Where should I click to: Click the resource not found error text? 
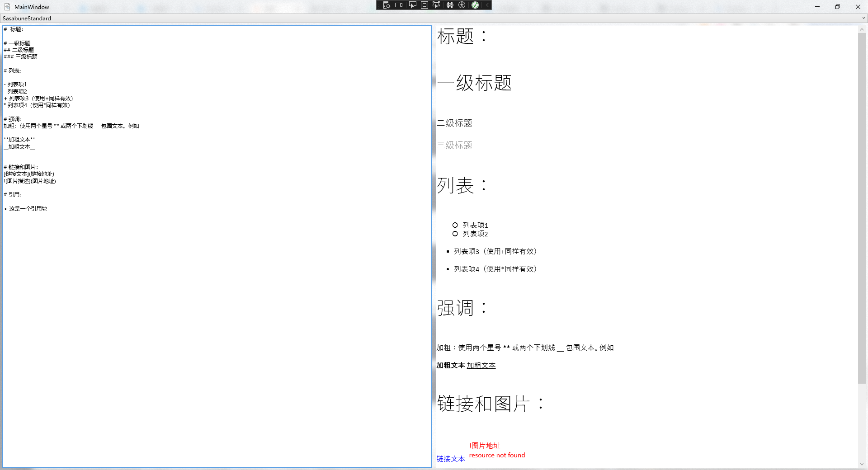(497, 455)
